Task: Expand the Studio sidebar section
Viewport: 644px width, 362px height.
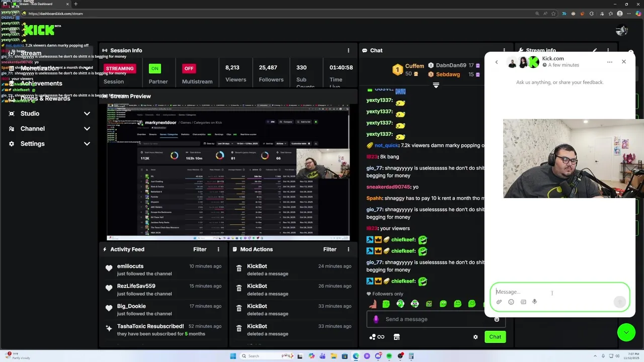Action: point(49,114)
